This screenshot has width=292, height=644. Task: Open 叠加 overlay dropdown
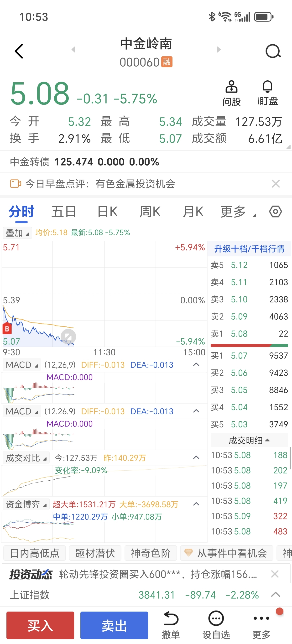[17, 233]
